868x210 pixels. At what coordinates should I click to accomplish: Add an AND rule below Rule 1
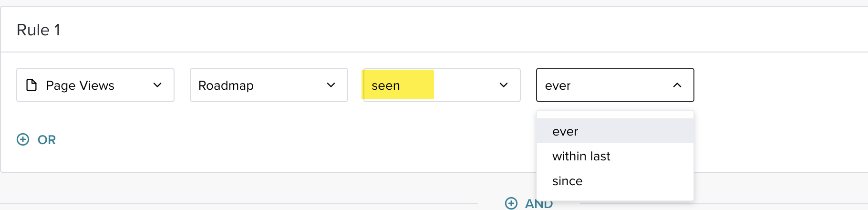[538, 204]
